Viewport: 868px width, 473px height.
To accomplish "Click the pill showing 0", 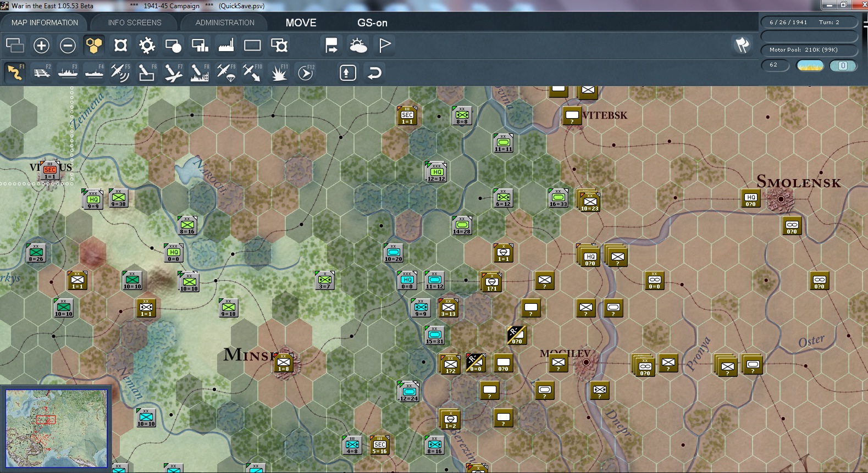I will pyautogui.click(x=843, y=66).
